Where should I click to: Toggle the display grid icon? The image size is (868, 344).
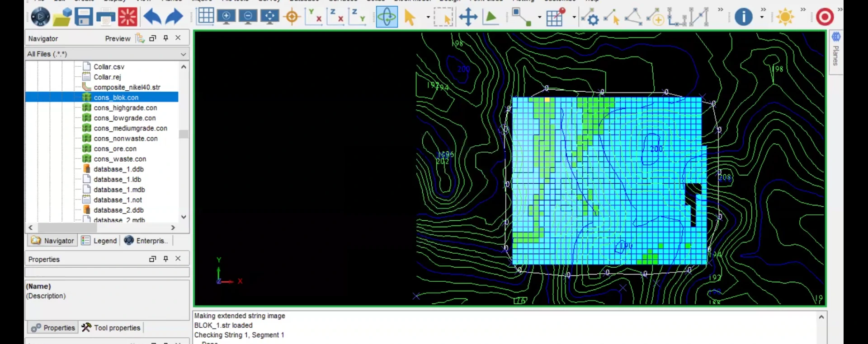coord(205,17)
